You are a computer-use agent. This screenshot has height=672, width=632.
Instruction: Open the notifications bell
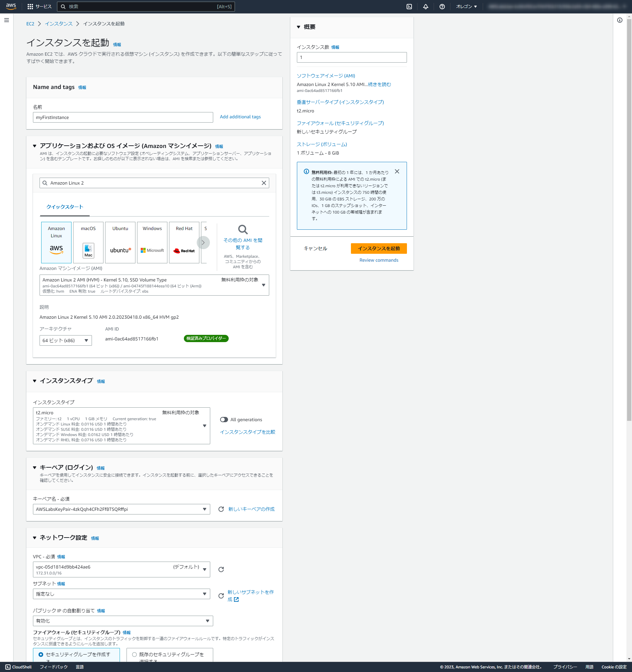tap(425, 6)
